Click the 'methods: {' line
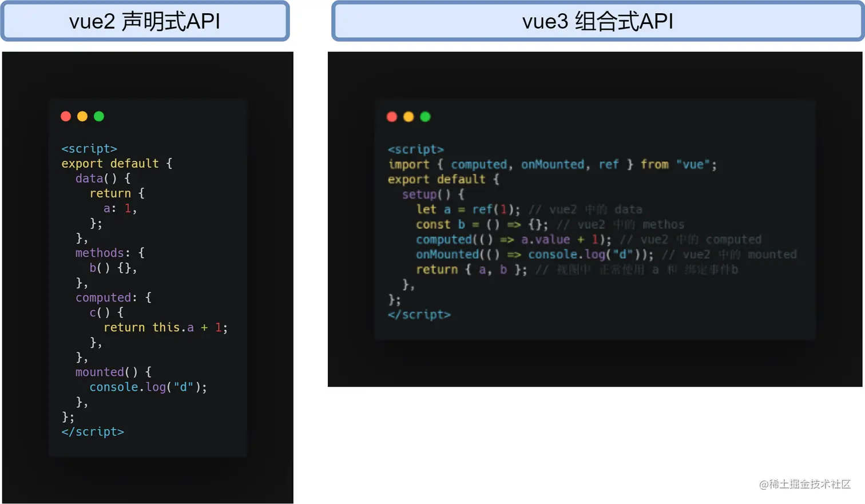This screenshot has height=504, width=865. coord(110,253)
